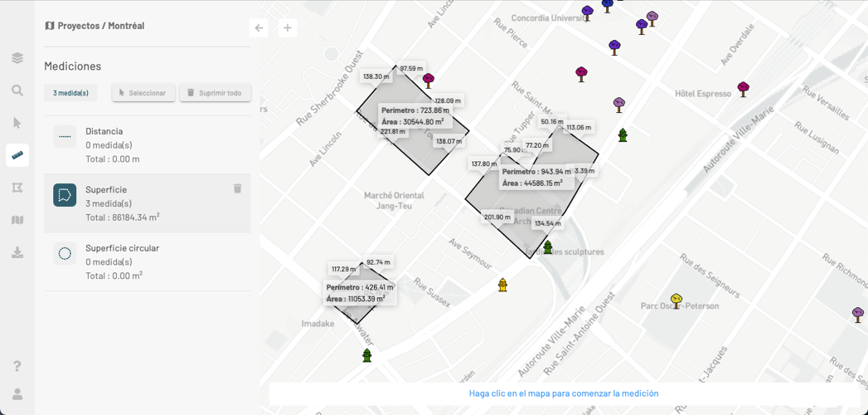Click the plus add button

[x=288, y=28]
